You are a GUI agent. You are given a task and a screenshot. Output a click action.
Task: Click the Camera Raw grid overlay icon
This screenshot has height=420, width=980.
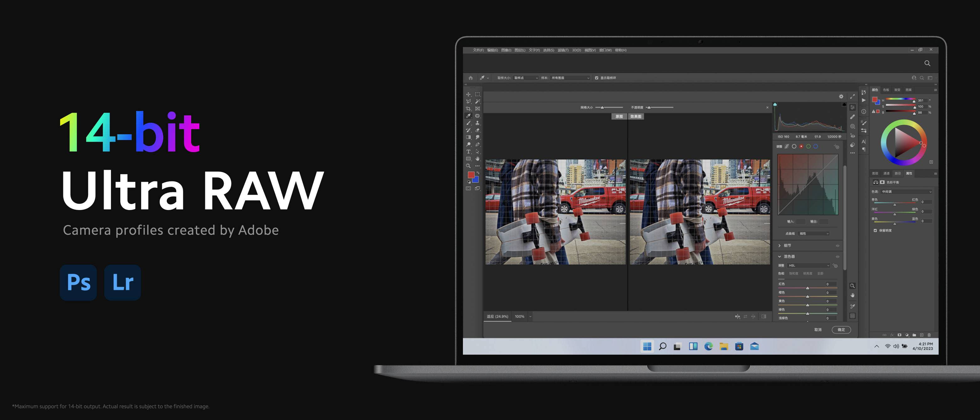point(852,316)
